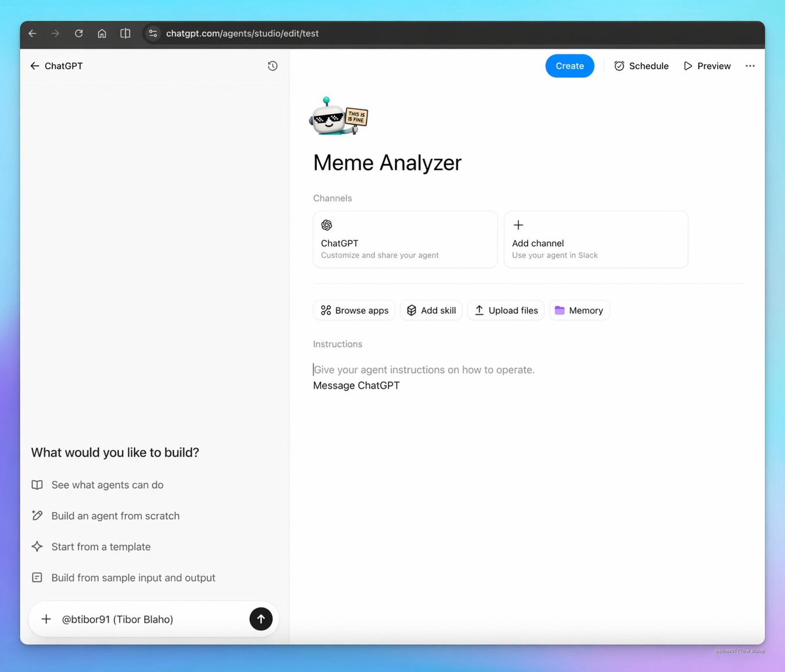
Task: Click the ChatGPT logo on the channel card
Action: click(326, 225)
